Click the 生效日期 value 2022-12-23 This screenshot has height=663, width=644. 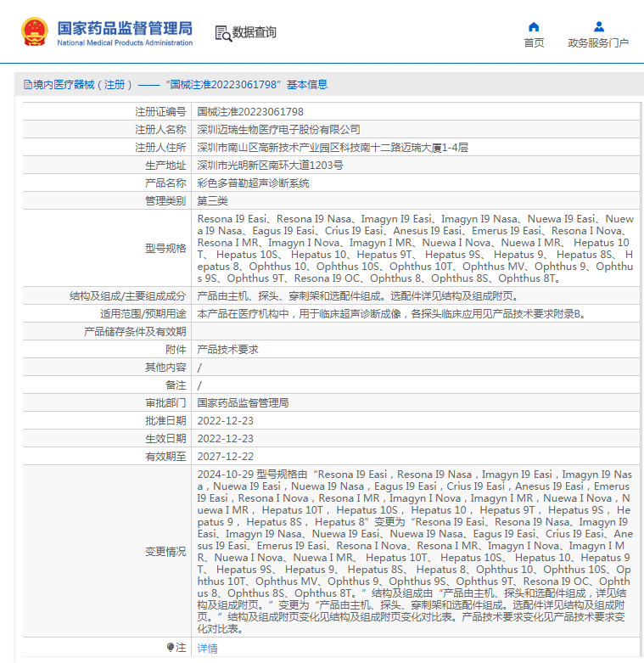tap(225, 439)
